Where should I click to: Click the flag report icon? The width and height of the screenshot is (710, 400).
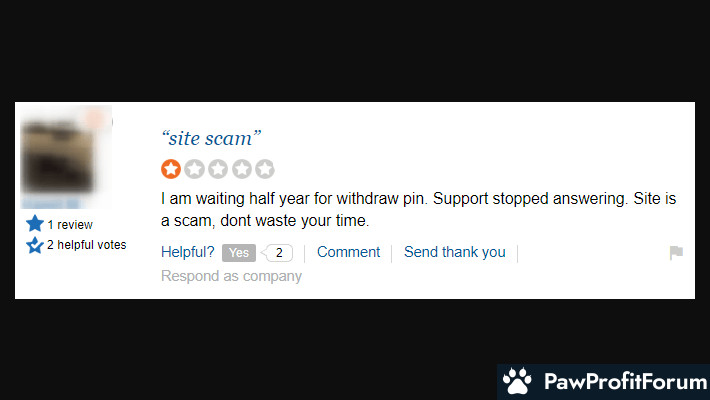(x=676, y=252)
